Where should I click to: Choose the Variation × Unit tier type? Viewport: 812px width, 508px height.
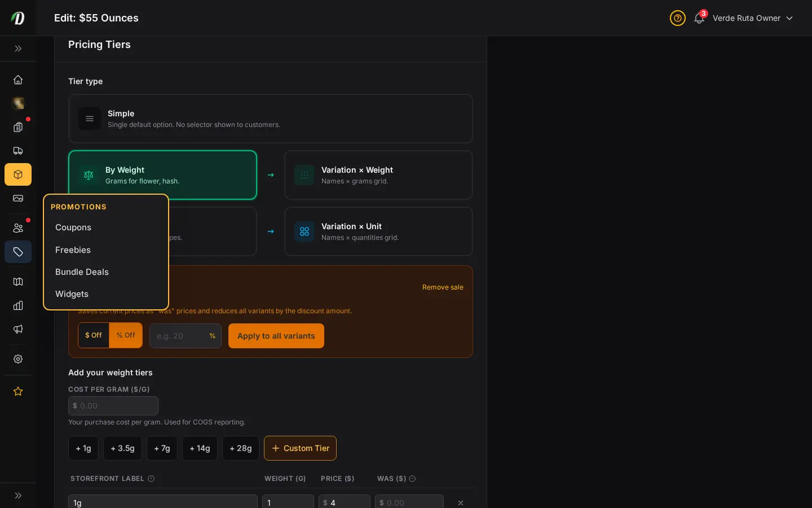[x=378, y=231]
